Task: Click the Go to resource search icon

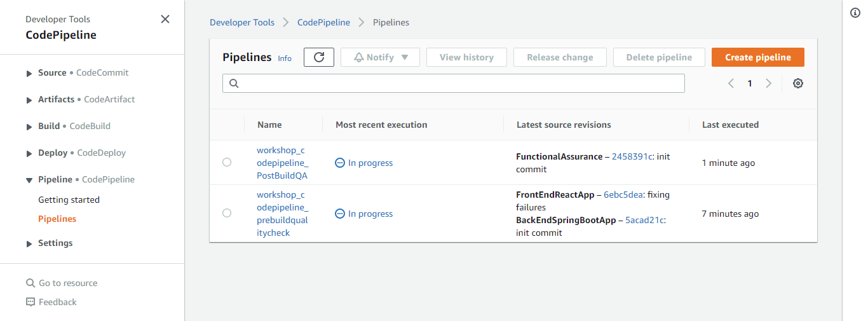Action: pyautogui.click(x=31, y=283)
